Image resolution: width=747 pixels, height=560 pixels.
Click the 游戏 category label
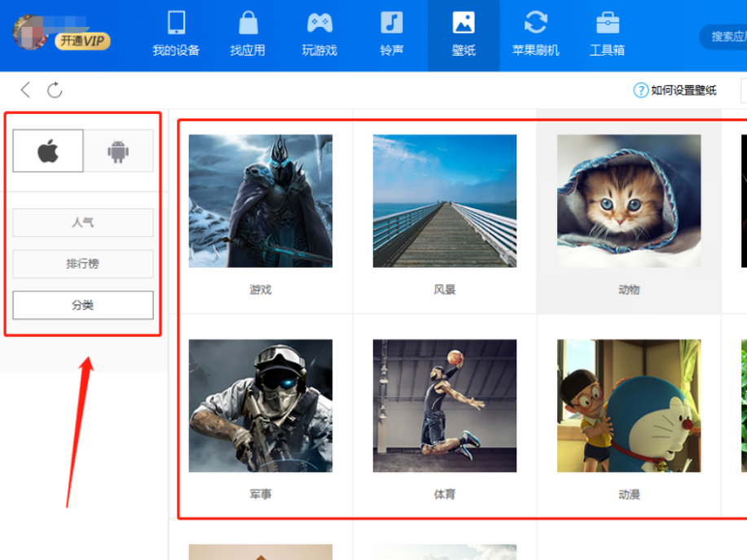pos(261,290)
